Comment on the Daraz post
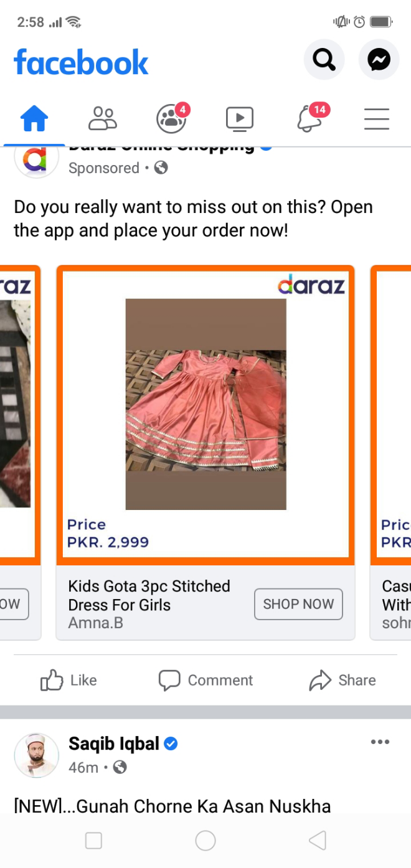The height and width of the screenshot is (868, 411). click(205, 680)
